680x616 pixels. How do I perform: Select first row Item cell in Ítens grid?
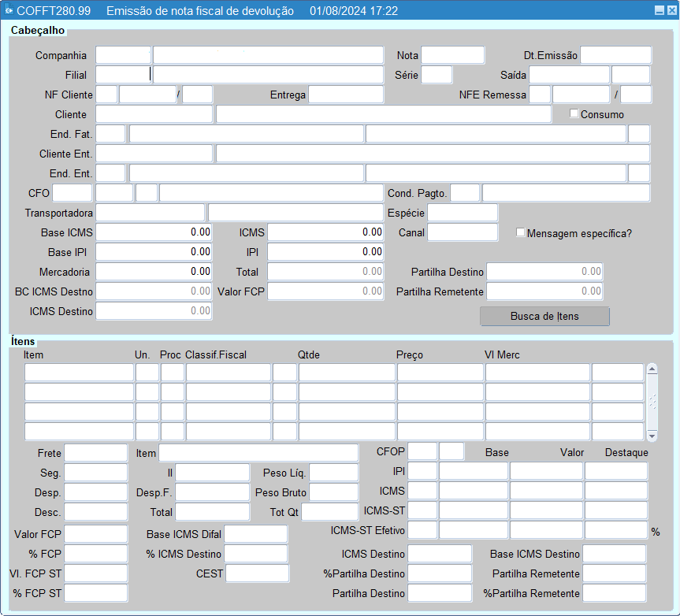79,373
